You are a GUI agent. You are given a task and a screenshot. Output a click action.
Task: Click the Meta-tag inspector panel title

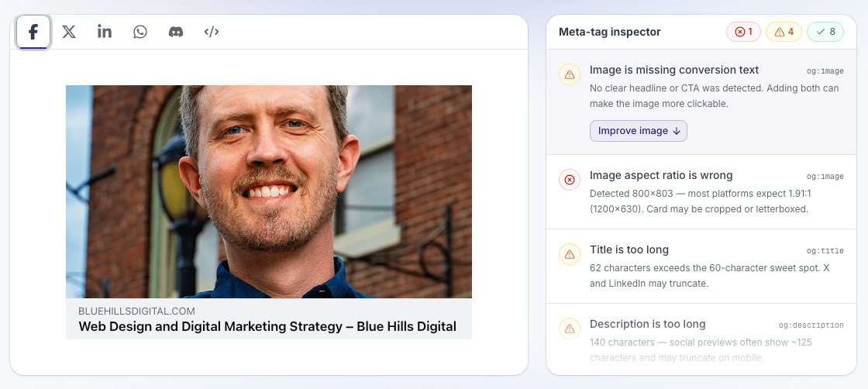tap(609, 32)
